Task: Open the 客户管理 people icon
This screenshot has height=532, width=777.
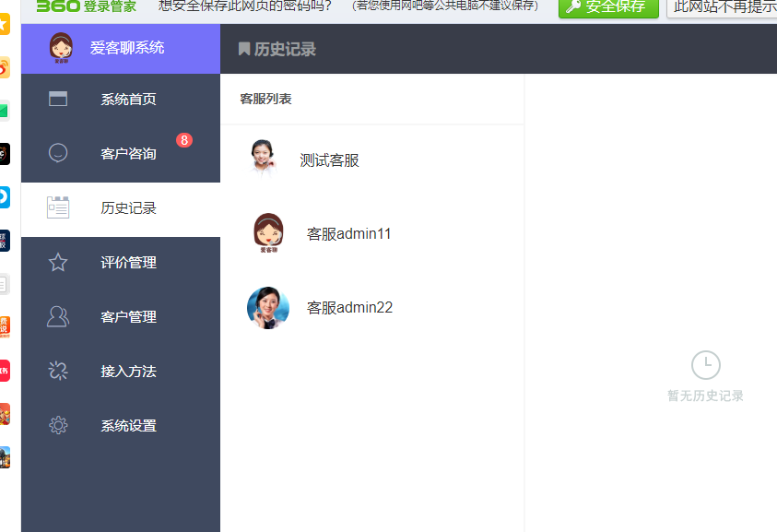Action: pyautogui.click(x=57, y=316)
